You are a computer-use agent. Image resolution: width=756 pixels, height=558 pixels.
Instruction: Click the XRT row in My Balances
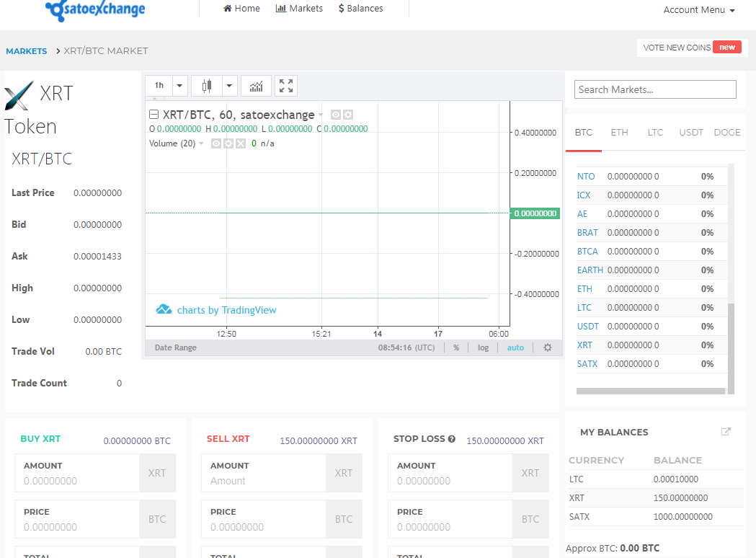click(x=656, y=497)
